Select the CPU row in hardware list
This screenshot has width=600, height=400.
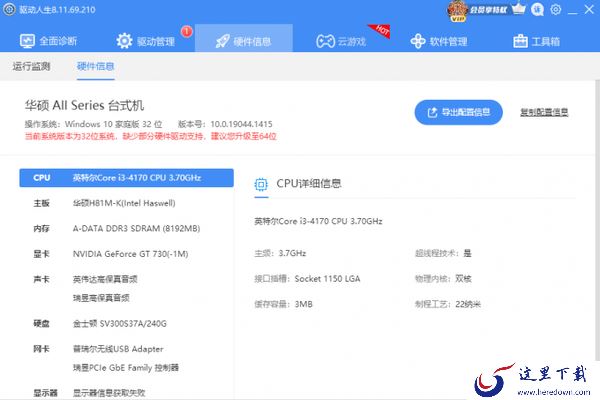point(126,178)
